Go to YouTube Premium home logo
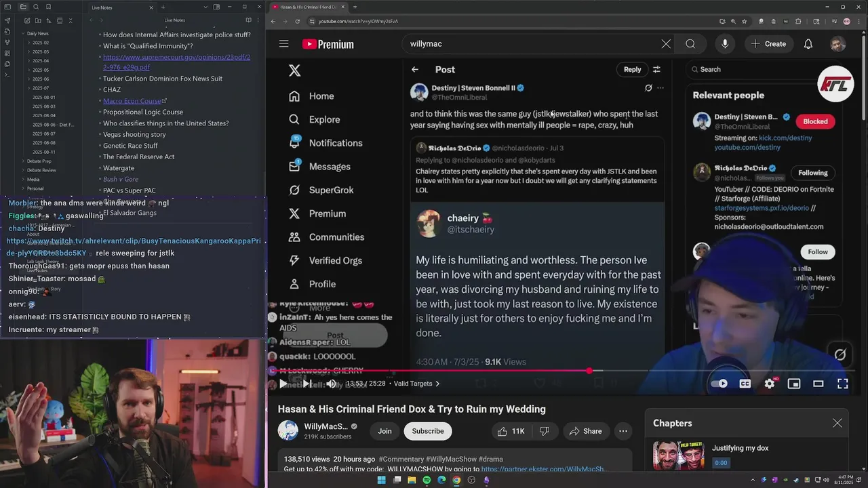 pyautogui.click(x=328, y=44)
